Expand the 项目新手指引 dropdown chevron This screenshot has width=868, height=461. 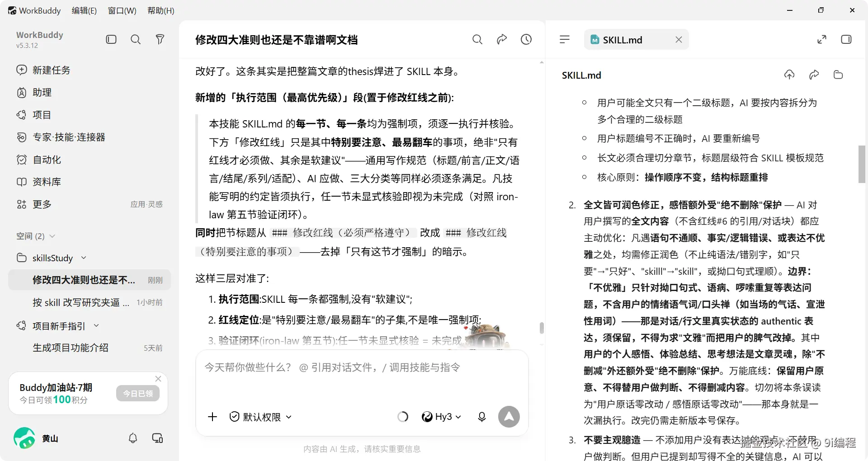click(x=96, y=326)
